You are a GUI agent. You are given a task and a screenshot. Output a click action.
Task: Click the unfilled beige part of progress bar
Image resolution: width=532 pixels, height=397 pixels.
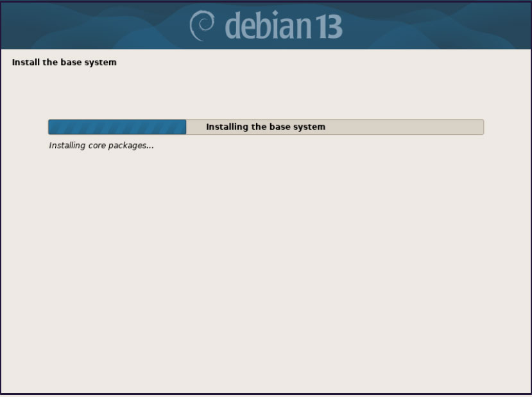(x=335, y=127)
